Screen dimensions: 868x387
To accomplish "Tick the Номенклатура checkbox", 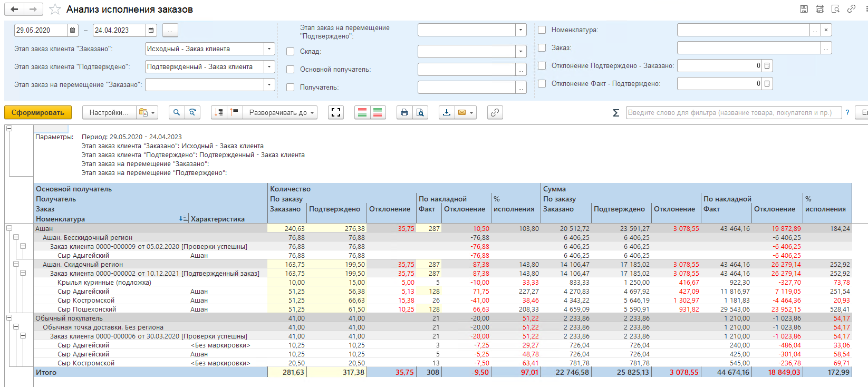I will click(542, 30).
